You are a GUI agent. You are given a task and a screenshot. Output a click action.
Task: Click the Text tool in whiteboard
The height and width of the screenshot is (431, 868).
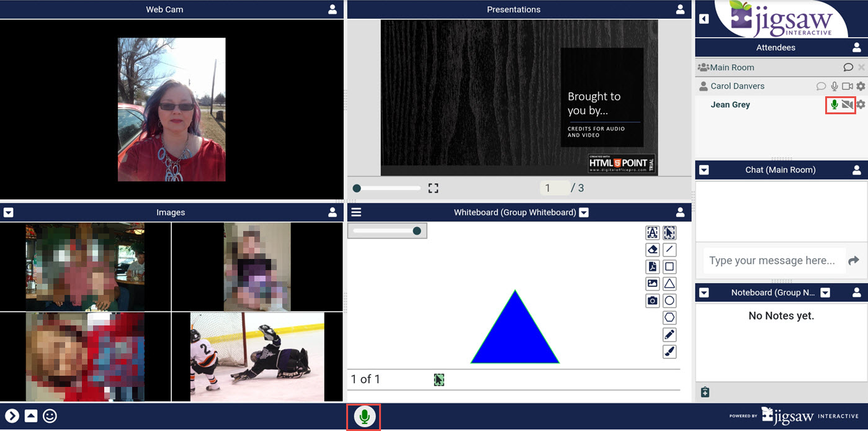point(652,232)
